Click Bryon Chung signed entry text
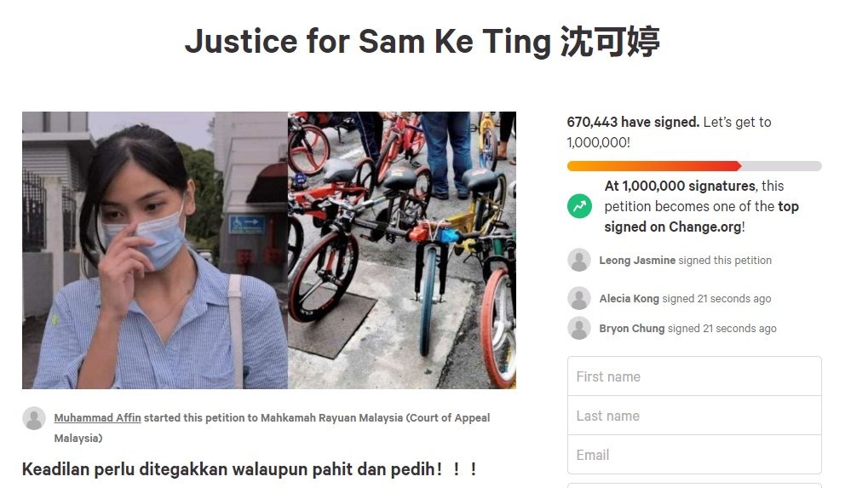868x488 pixels. tap(688, 328)
